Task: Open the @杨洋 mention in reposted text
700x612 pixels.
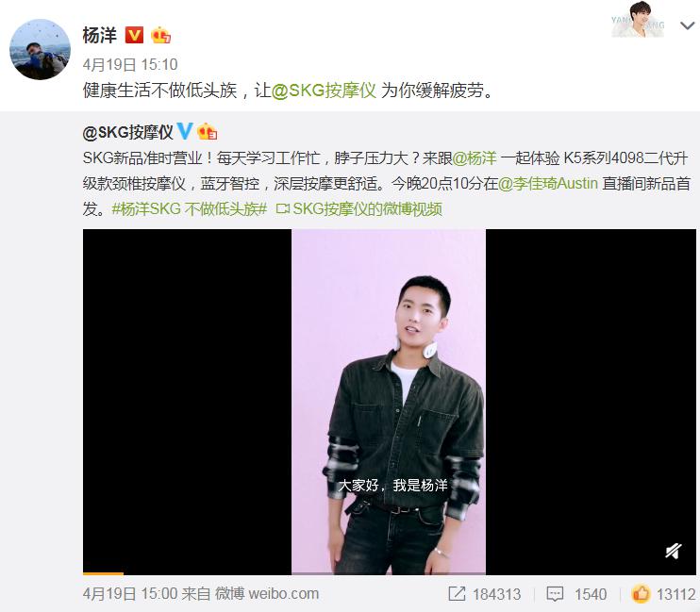Action: click(x=475, y=158)
